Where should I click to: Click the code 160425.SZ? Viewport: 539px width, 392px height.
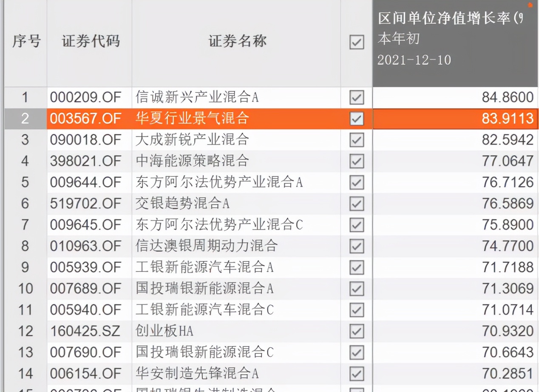[85, 332]
